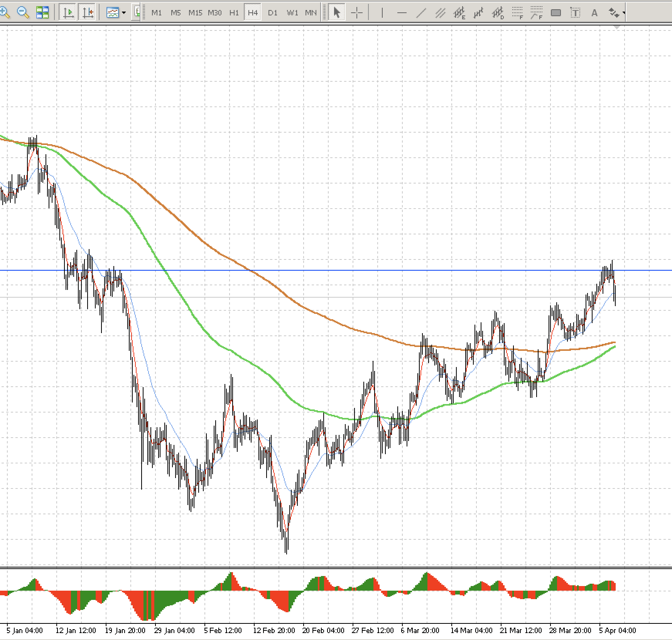The height and width of the screenshot is (640, 672).
Task: Switch to M5 timeframe
Action: (176, 13)
